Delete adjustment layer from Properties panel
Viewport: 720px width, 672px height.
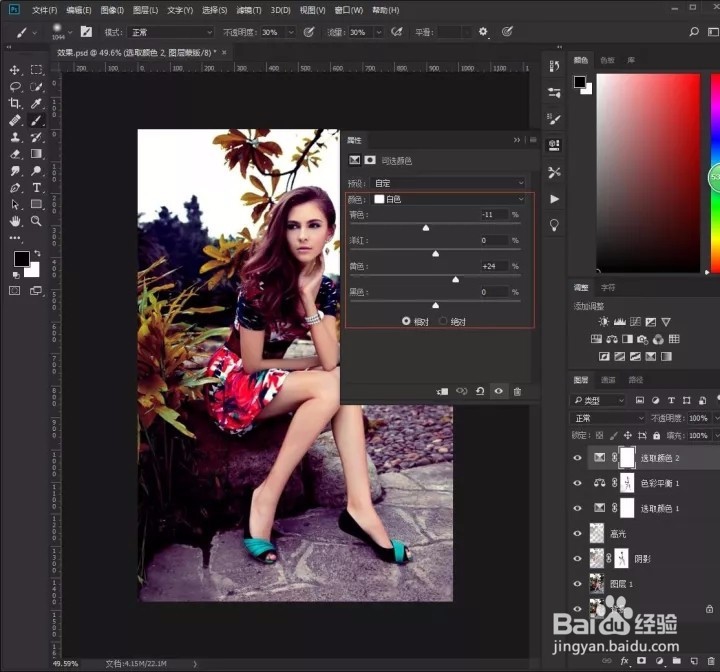click(x=518, y=391)
